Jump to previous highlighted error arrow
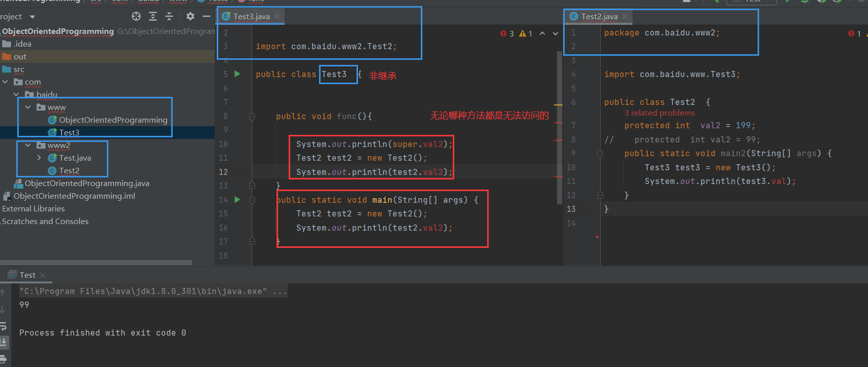The width and height of the screenshot is (868, 367). [x=542, y=33]
